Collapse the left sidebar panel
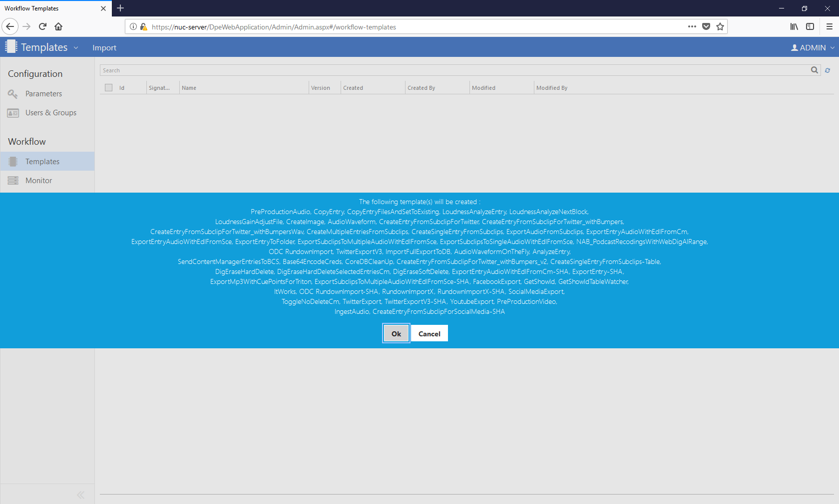The width and height of the screenshot is (839, 504). [80, 495]
